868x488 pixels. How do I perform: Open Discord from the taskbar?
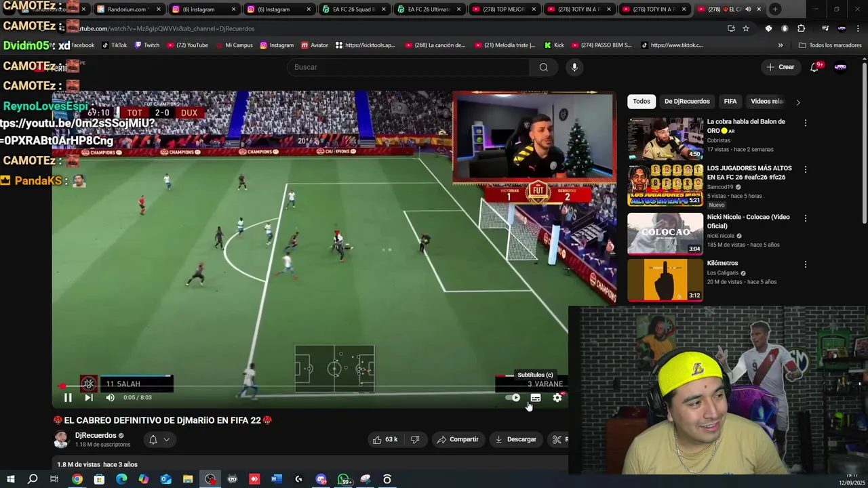coord(321,479)
